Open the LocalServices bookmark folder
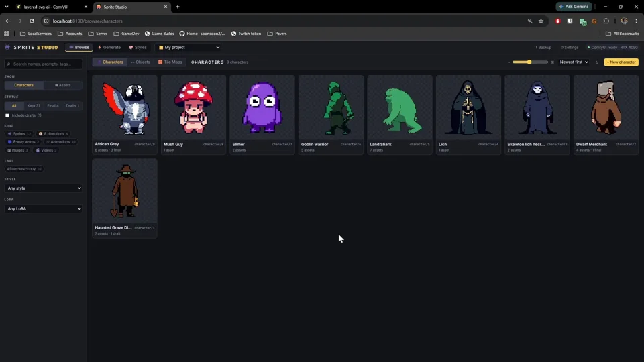Viewport: 644px width, 362px height. tap(36, 34)
